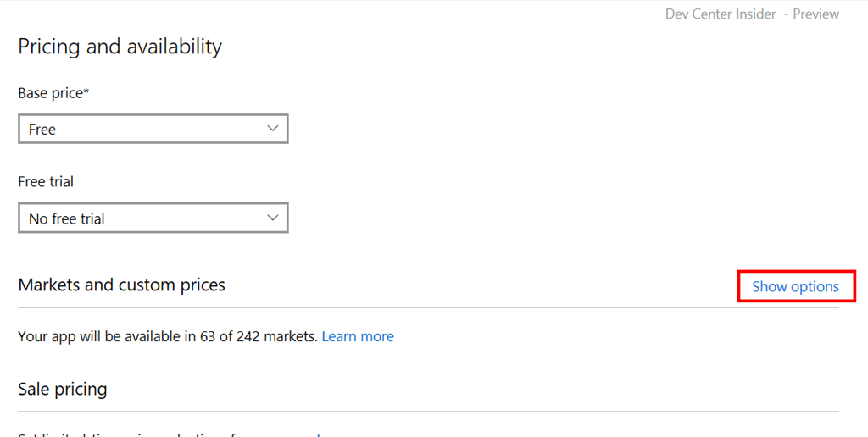Screen dimensions: 868x437
Task: Click Show options for markets
Action: tap(795, 286)
